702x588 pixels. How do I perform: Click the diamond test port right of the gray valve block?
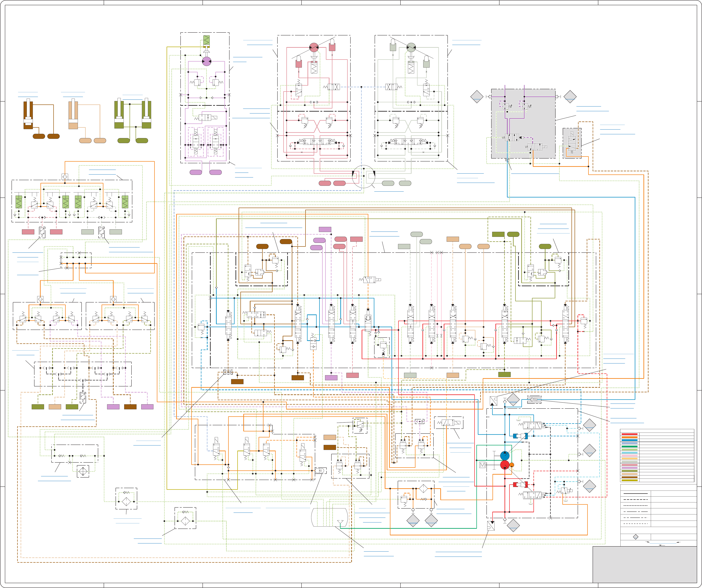coord(570,96)
